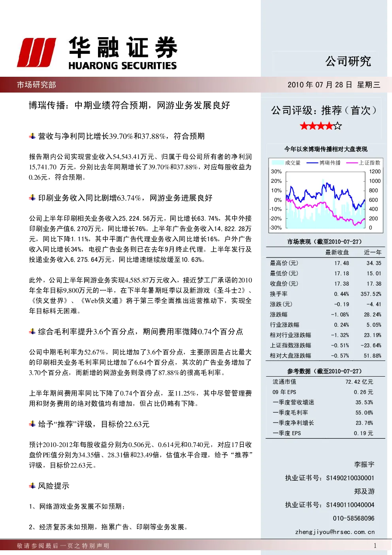Click the 相对行业涨跌幅 value 23.19%
The height and width of the screenshot is (555, 392).
pos(373,335)
